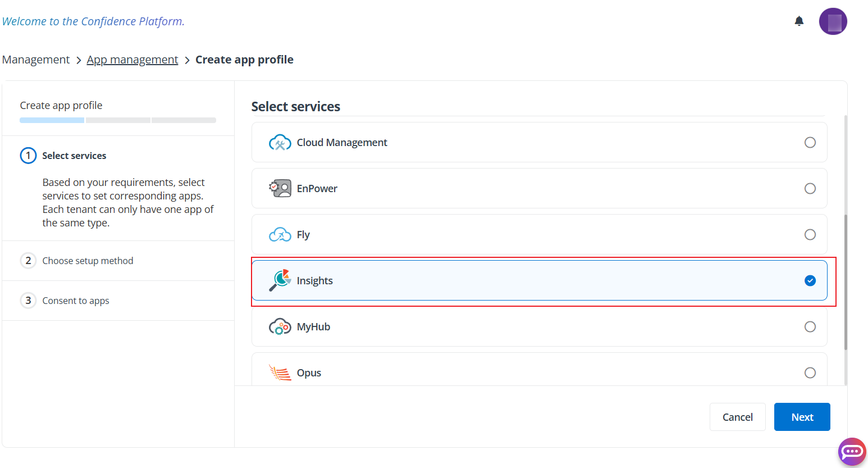This screenshot has height=468, width=868.
Task: Click the first step progress bar segment
Action: click(x=51, y=120)
